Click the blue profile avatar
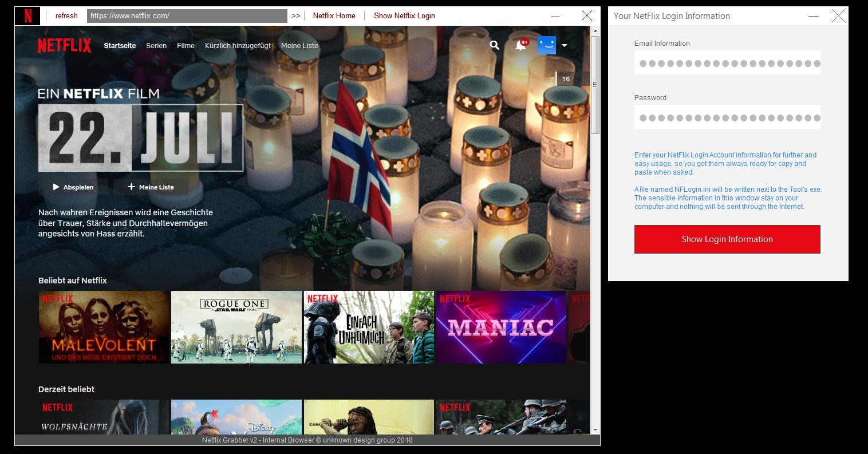Viewport: 868px width, 454px height. tap(547, 45)
